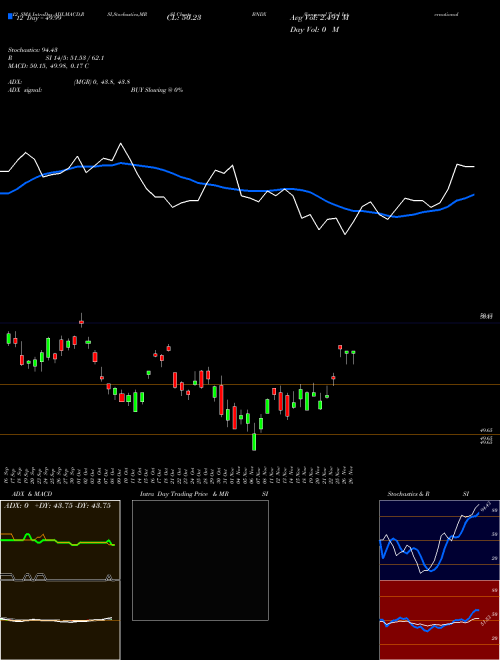Click the blue 12 Day SMA legend square
Image resolution: width=500 pixels, height=660 pixels.
(x=11, y=17)
